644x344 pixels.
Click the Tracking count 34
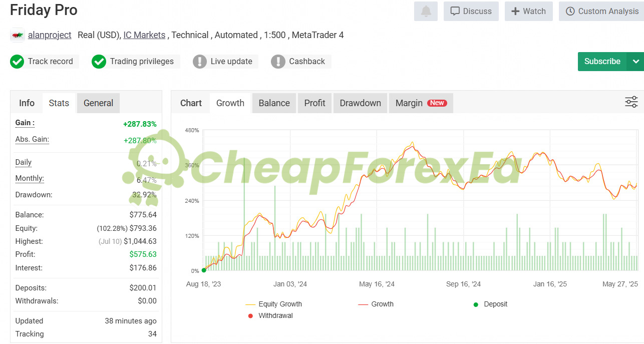coord(152,334)
